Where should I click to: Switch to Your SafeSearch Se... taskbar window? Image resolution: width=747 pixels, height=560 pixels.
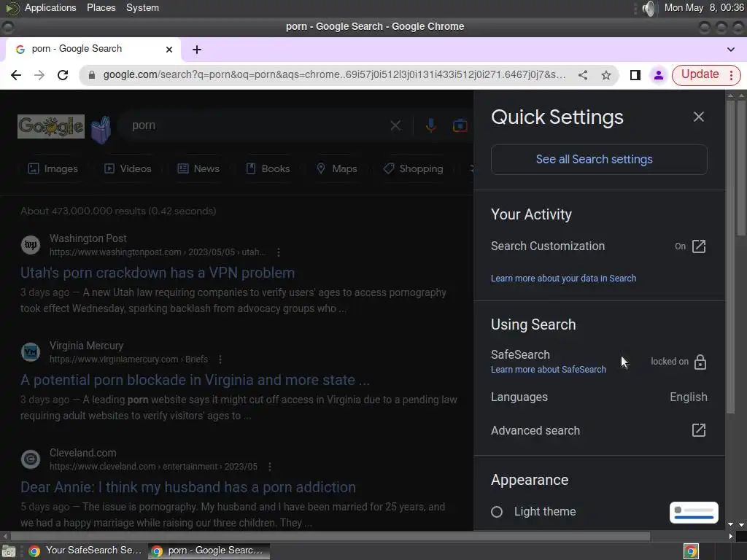pyautogui.click(x=86, y=551)
